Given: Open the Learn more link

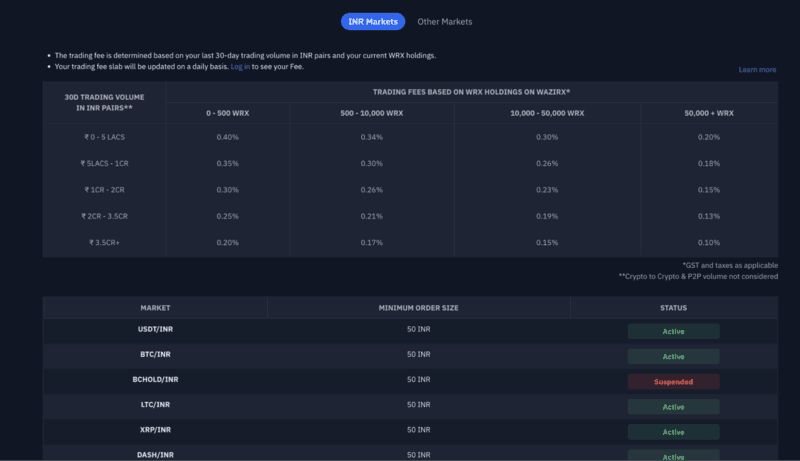Looking at the screenshot, I should [757, 69].
